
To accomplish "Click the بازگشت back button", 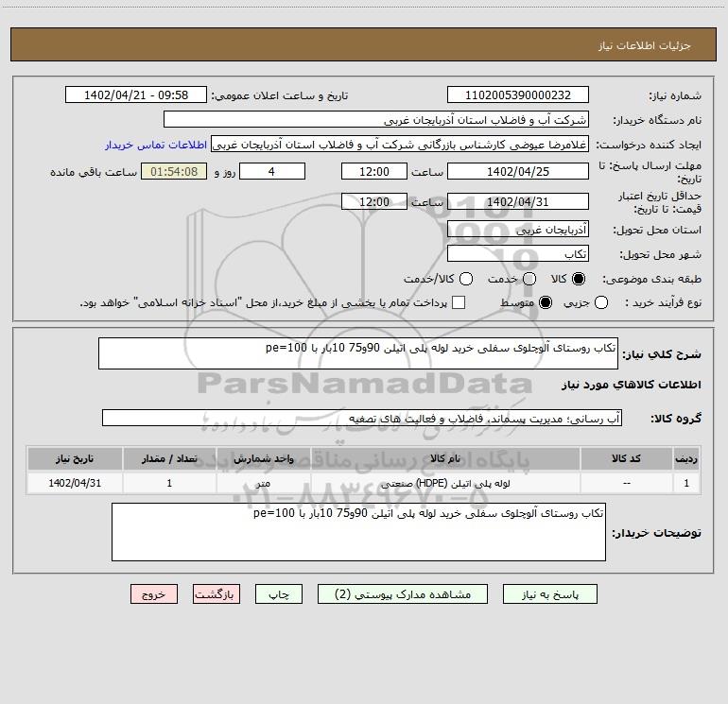I will tap(217, 594).
